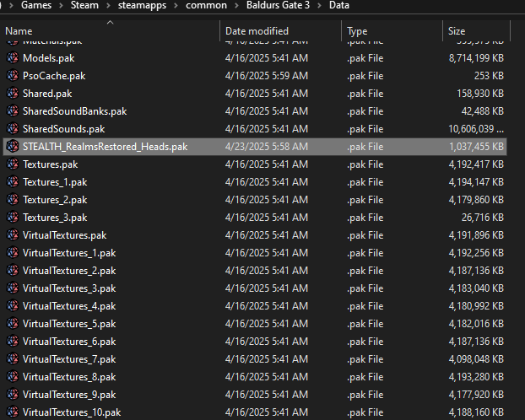The height and width of the screenshot is (420, 525).
Task: Select the VirtualTextures_1.pak file name
Action: coord(69,253)
